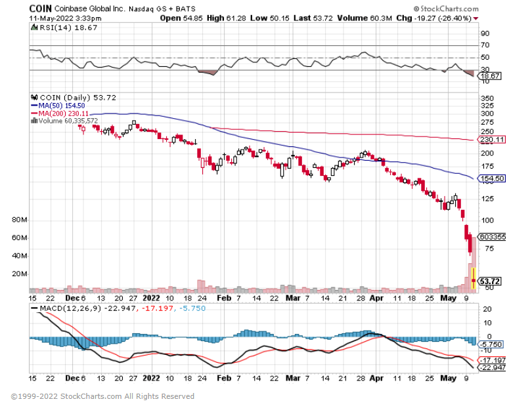Click the candlestick icon beside COIN (Daily)
Viewport: 532px width, 412px height.
tap(34, 98)
